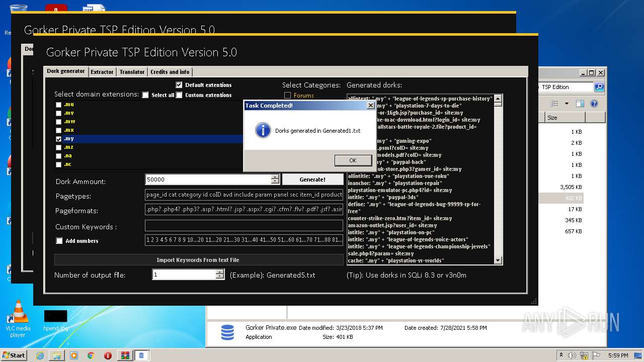
Task: Check the .na domain extension
Action: [x=59, y=156]
